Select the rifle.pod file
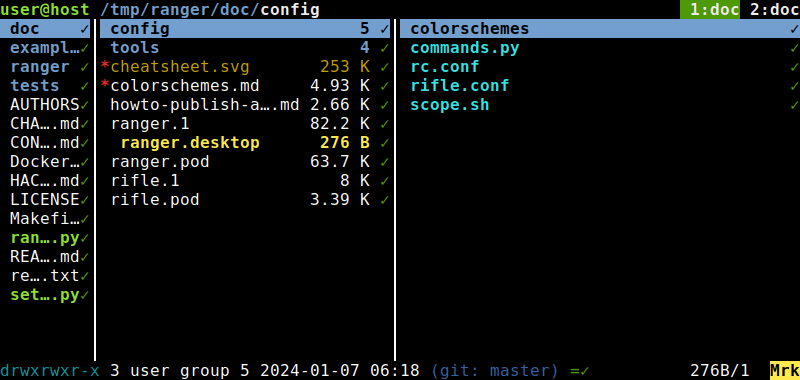The height and width of the screenshot is (380, 800). click(245, 200)
